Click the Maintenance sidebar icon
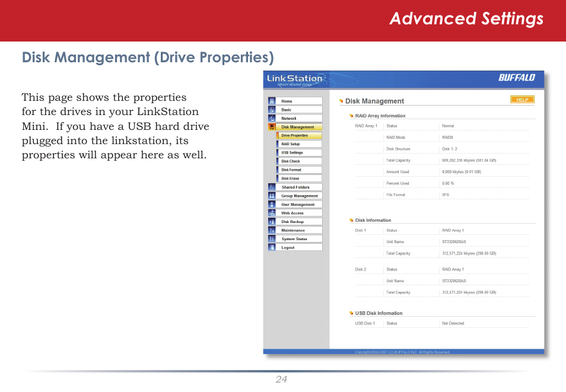 point(272,230)
